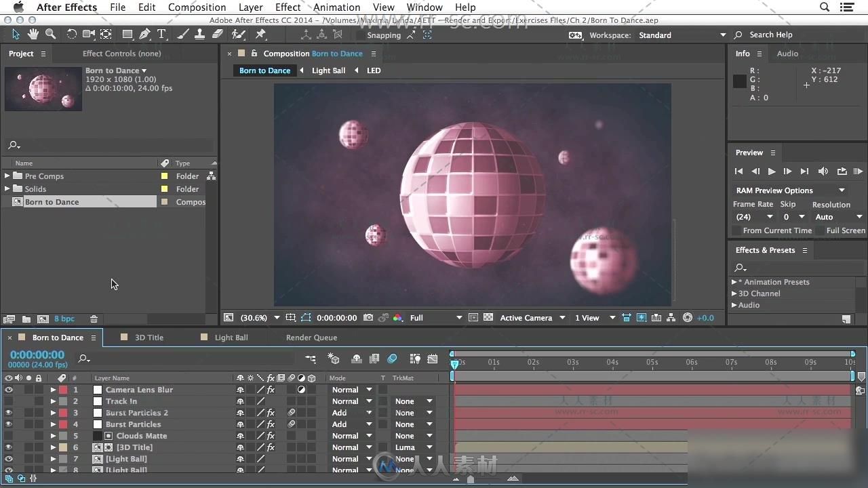Hide the Burst Particles 2 layer
This screenshot has height=488, width=868.
(8, 413)
